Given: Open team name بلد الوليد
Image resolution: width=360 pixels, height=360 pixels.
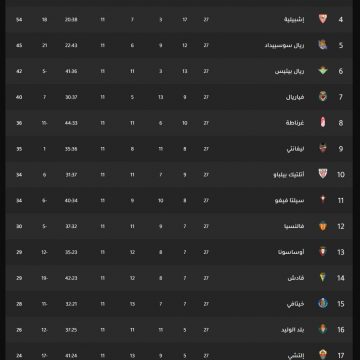Looking at the screenshot, I should [x=293, y=330].
